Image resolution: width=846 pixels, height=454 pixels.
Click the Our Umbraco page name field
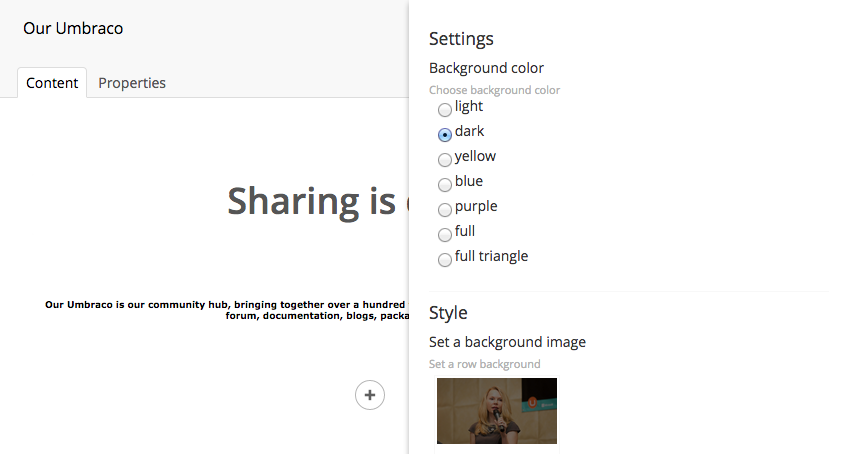(x=73, y=28)
